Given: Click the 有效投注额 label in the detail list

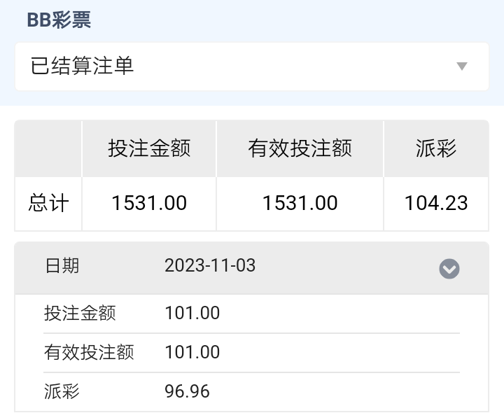Looking at the screenshot, I should pyautogui.click(x=89, y=352).
